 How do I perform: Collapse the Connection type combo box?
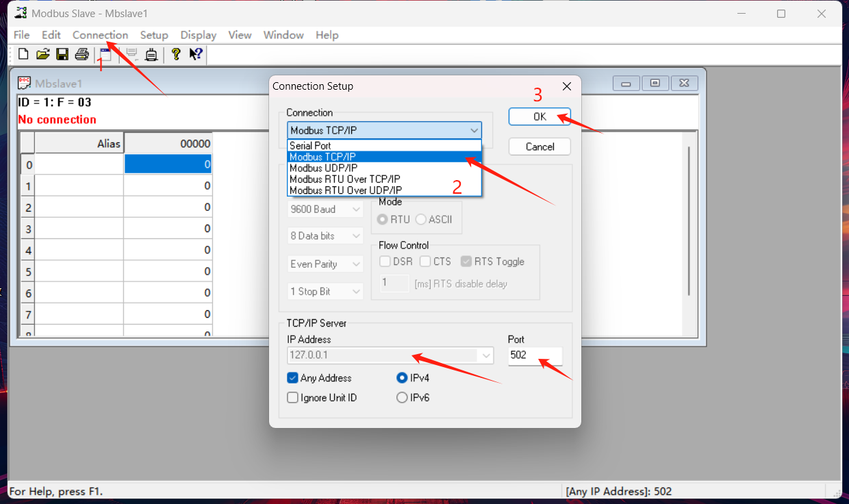(474, 130)
